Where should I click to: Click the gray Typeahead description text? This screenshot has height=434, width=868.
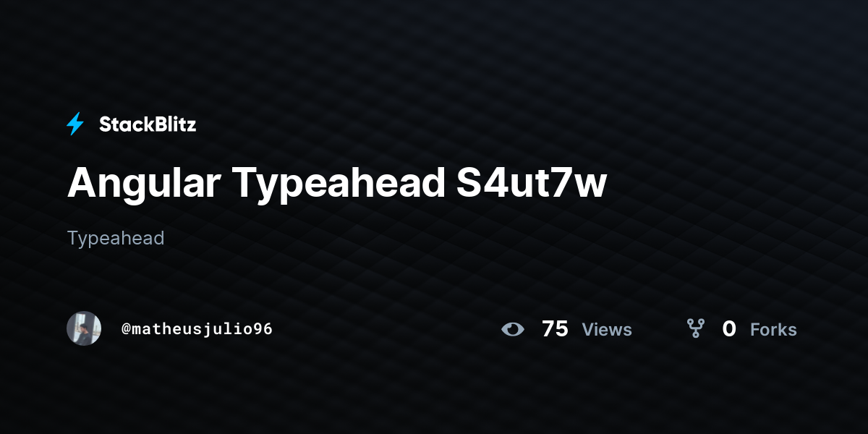point(116,238)
